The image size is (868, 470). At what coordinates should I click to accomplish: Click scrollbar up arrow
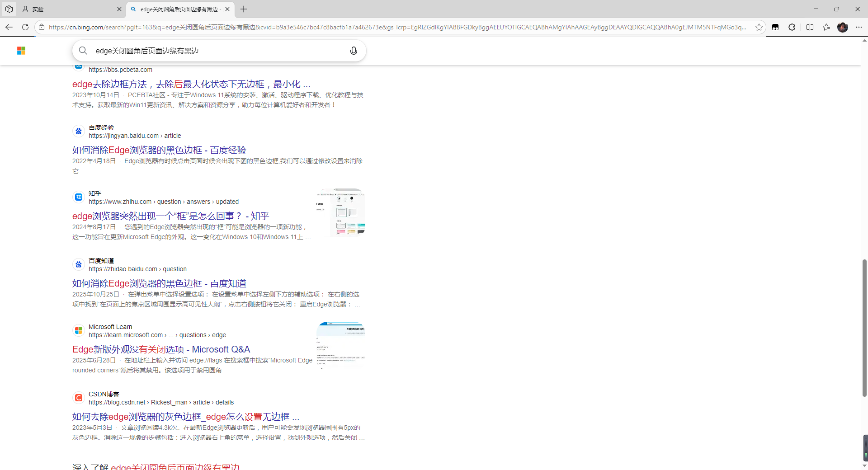click(x=864, y=40)
